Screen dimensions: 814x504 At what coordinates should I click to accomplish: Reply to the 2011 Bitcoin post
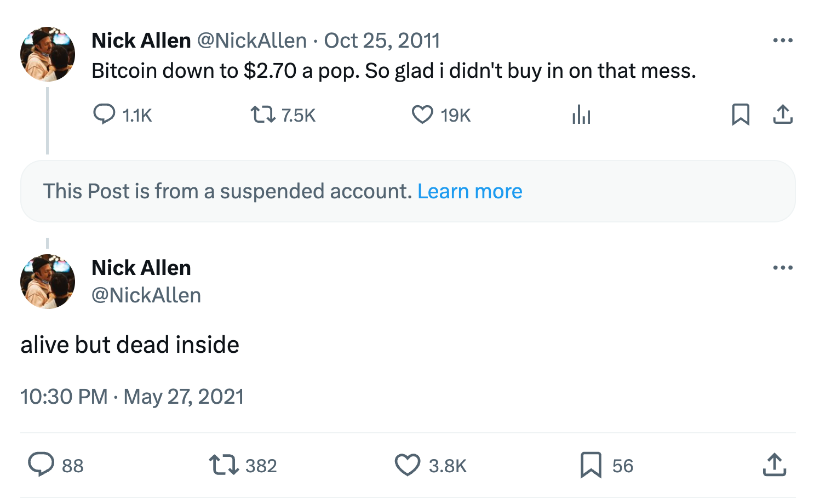(104, 114)
